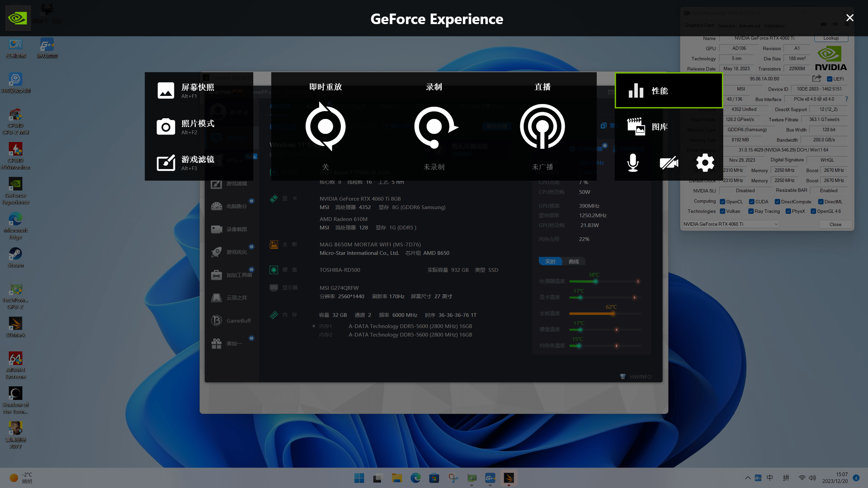Open Microsoft Edge desktop icon

(x=16, y=226)
